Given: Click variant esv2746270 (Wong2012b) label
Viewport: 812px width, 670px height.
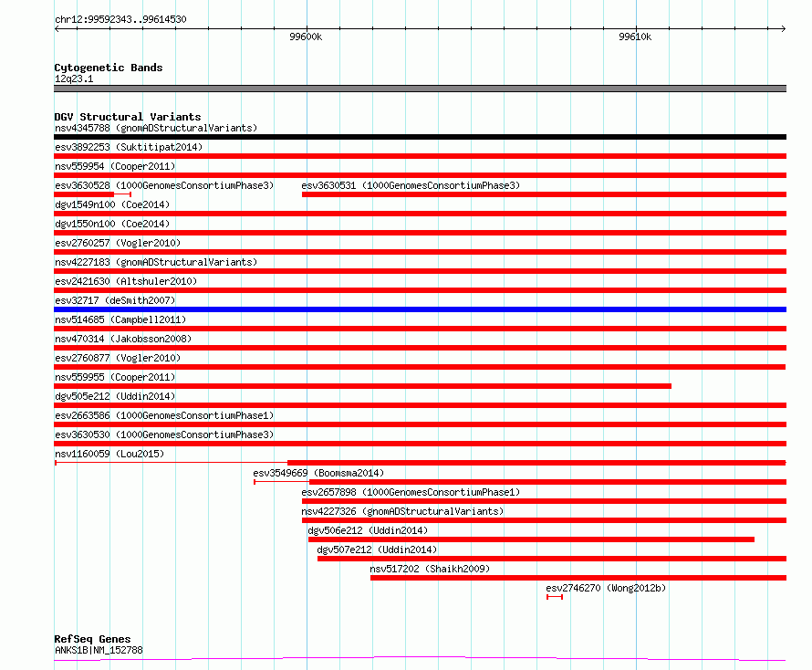Looking at the screenshot, I should (x=606, y=588).
